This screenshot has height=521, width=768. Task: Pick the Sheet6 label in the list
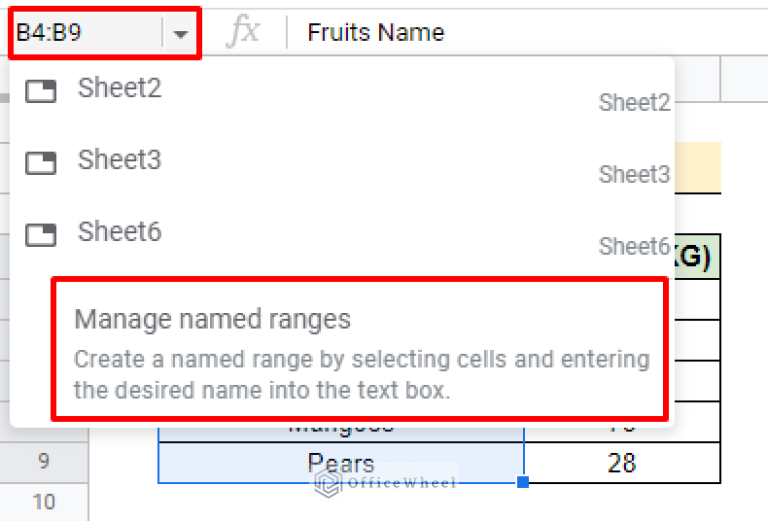coord(119,232)
